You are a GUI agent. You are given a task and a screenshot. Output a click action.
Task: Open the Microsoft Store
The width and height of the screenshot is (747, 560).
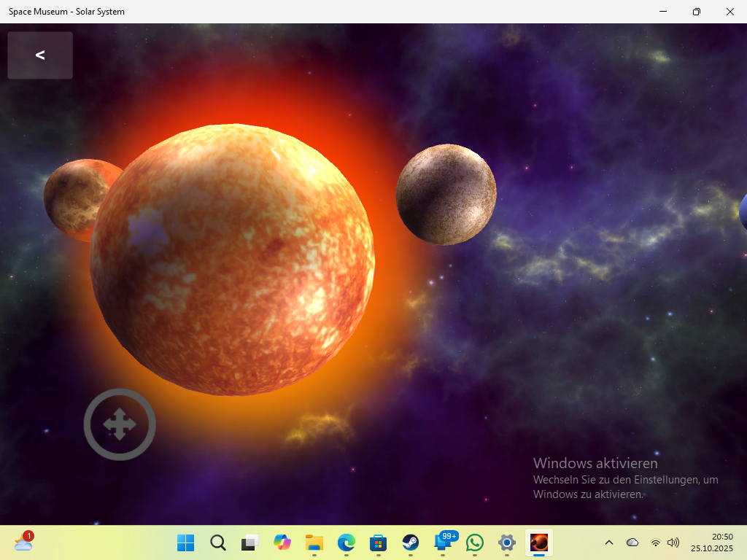(x=379, y=542)
